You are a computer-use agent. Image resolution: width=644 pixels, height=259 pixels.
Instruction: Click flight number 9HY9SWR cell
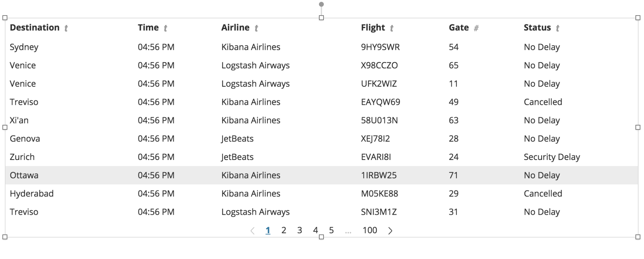click(x=380, y=47)
